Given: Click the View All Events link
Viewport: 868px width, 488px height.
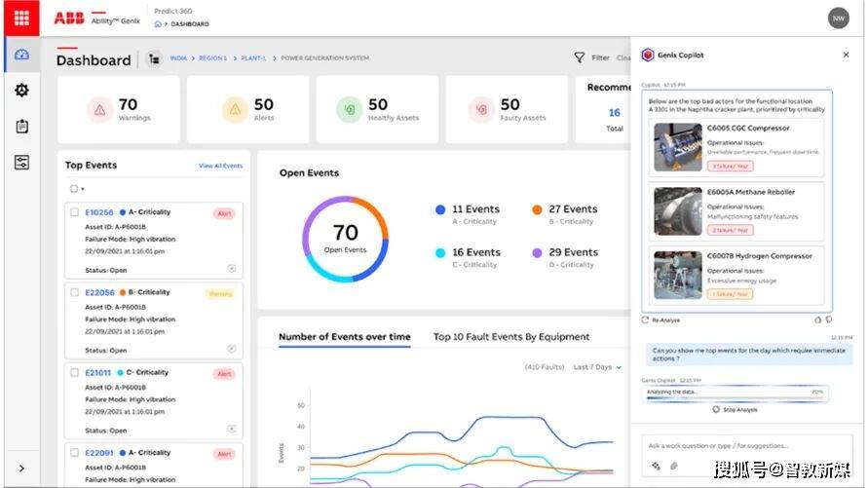Looking at the screenshot, I should tap(220, 166).
